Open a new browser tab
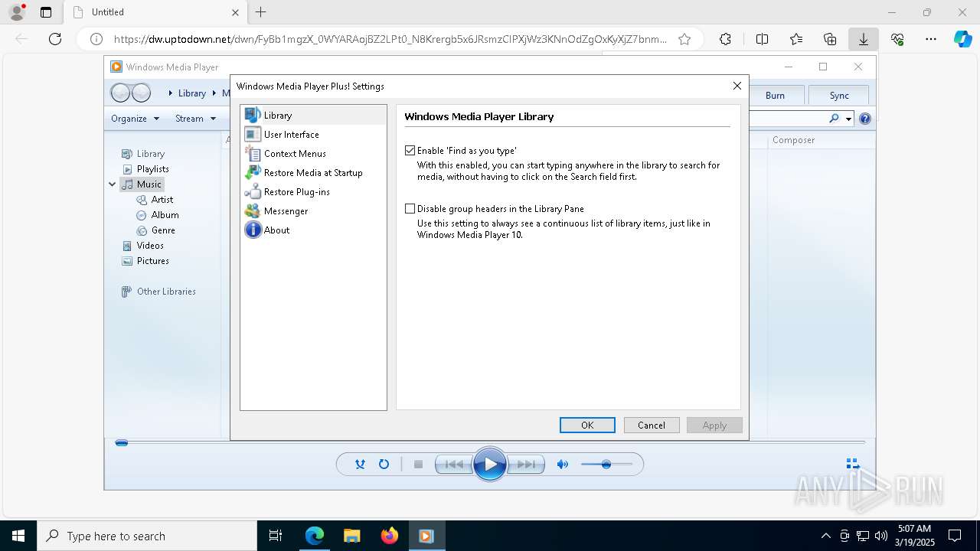980x551 pixels. click(x=261, y=12)
